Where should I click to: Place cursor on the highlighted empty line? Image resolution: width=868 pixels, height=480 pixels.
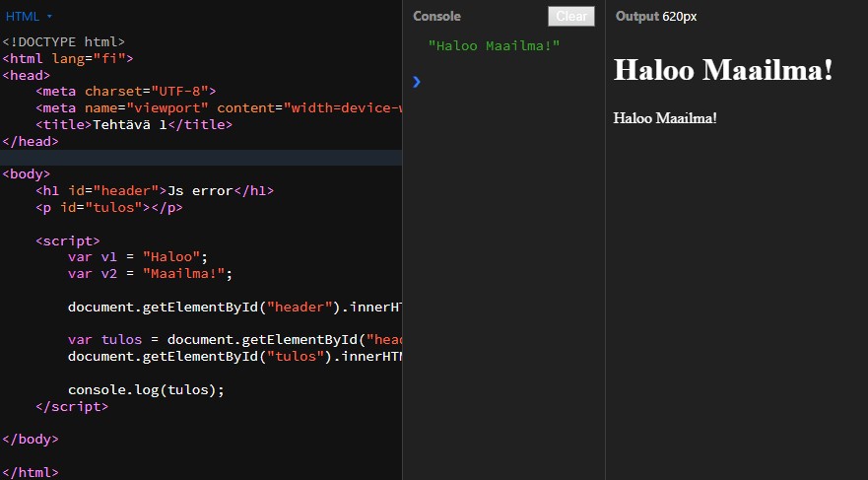point(197,158)
